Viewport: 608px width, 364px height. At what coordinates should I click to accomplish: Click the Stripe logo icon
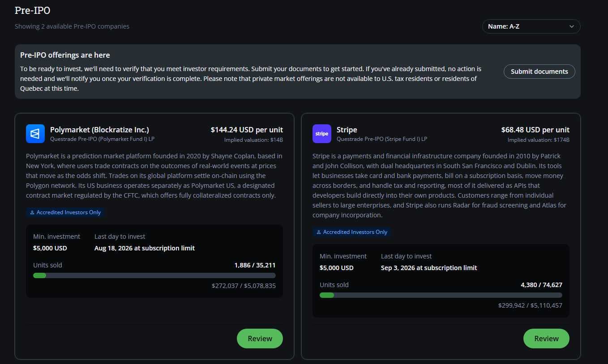coord(322,134)
